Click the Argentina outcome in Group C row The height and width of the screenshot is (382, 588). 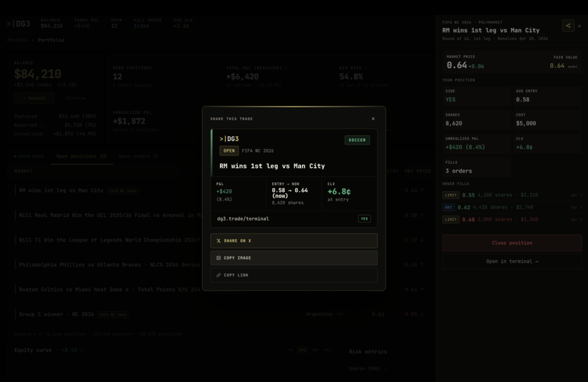[319, 314]
